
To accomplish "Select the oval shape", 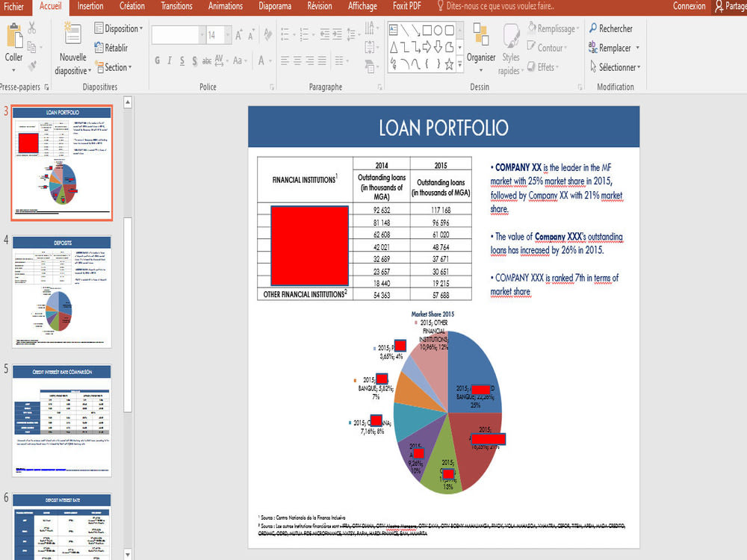I will coord(438,30).
